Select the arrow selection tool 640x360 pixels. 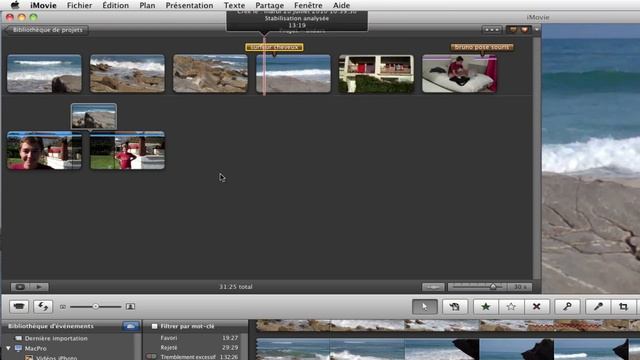(x=424, y=307)
